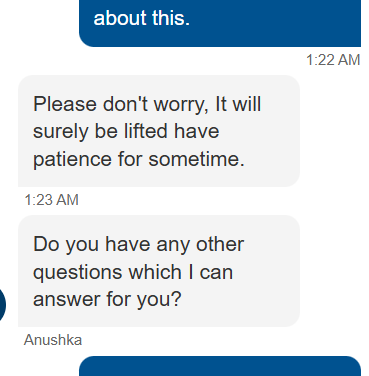The height and width of the screenshot is (376, 369).
Task: Click the line "surely be lifted have"
Action: coord(126,132)
